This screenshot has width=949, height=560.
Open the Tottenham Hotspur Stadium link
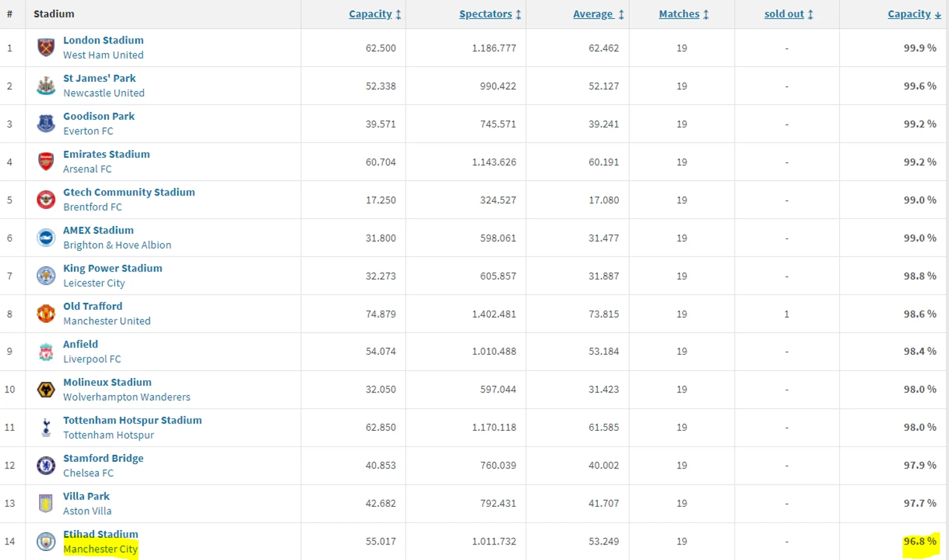133,420
